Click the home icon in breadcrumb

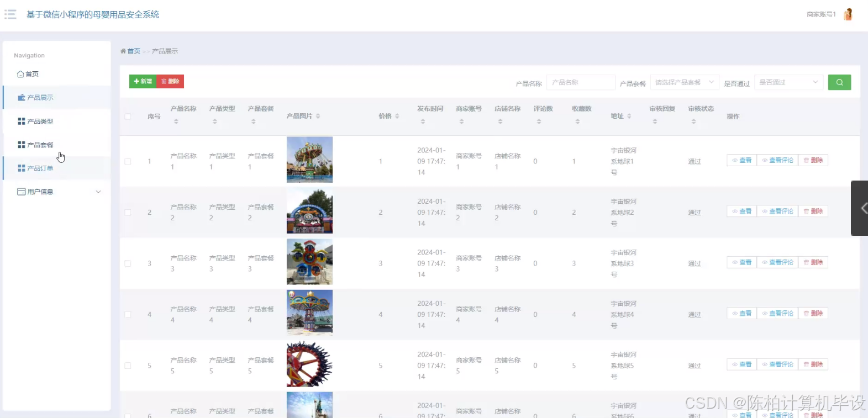click(123, 51)
